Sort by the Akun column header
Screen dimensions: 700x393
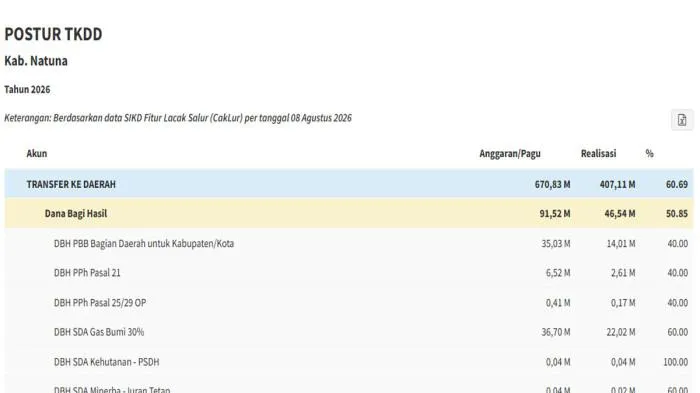(37, 154)
